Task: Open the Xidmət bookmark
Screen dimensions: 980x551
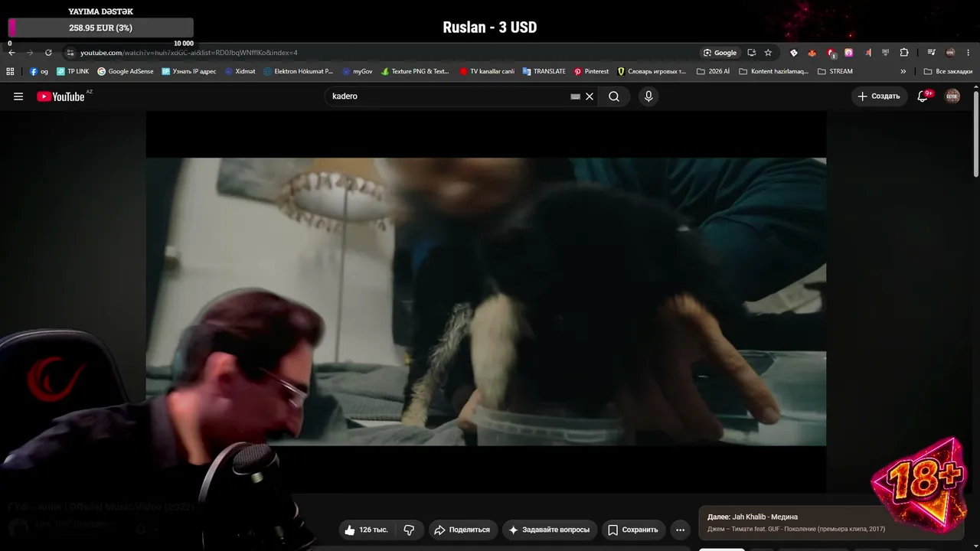Action: 240,71
